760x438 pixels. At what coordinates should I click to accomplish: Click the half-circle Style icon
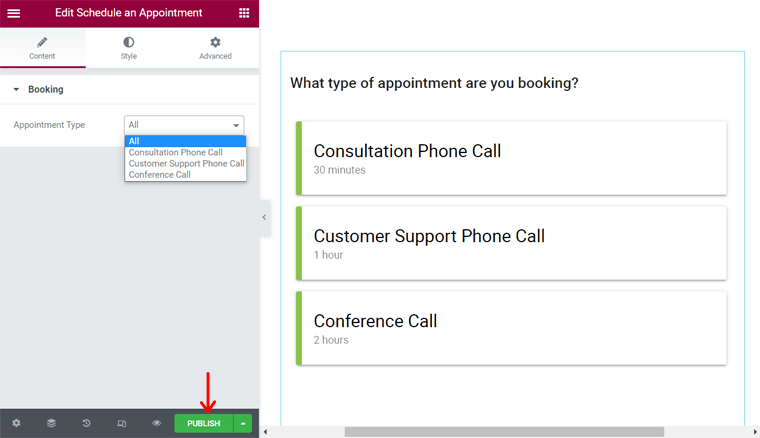(x=128, y=42)
